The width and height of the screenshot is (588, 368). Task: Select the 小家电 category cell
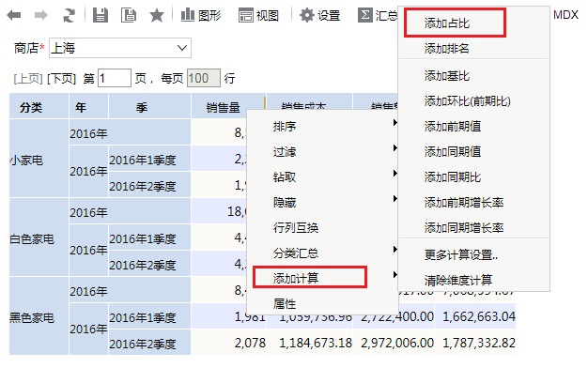[x=39, y=159]
